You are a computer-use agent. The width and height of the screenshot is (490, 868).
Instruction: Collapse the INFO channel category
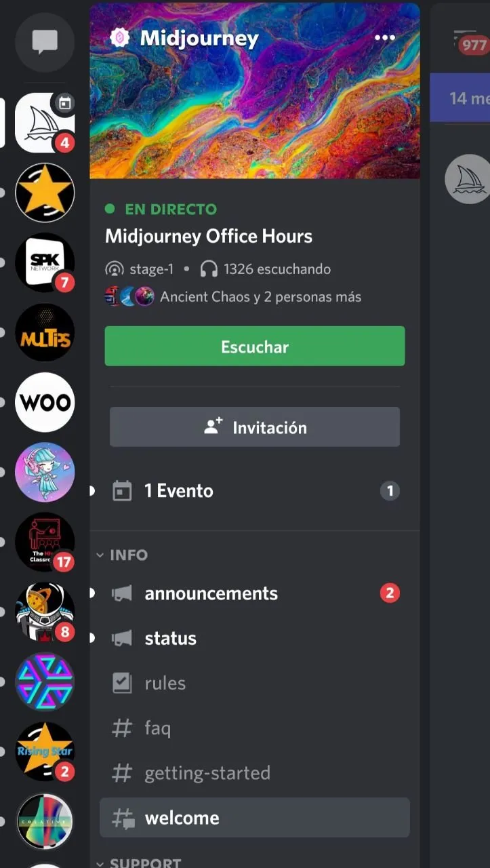[122, 555]
